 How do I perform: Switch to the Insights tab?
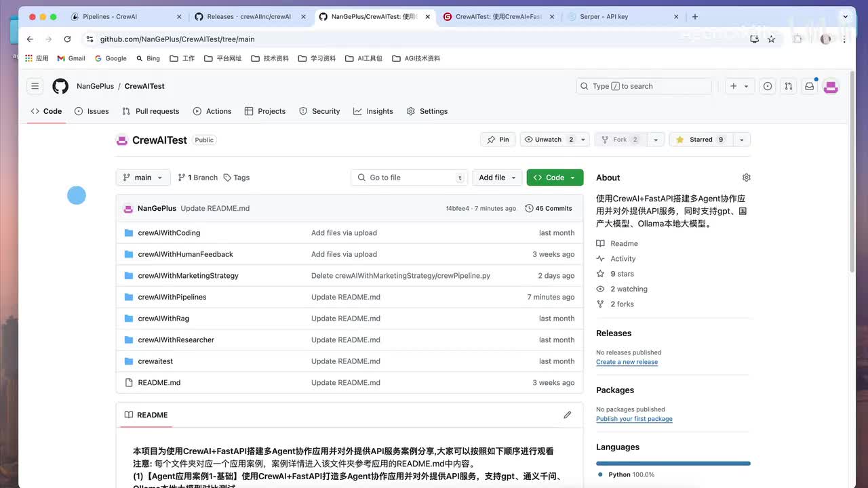pyautogui.click(x=373, y=111)
